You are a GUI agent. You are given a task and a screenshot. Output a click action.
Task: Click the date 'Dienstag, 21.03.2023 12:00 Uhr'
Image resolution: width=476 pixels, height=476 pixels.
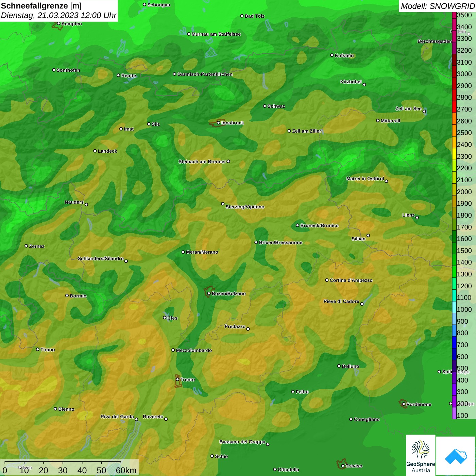(58, 15)
